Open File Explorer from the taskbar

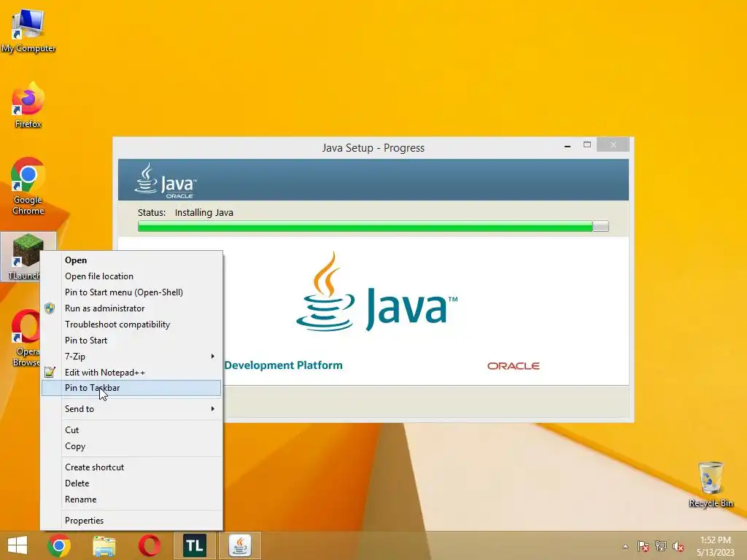104,545
